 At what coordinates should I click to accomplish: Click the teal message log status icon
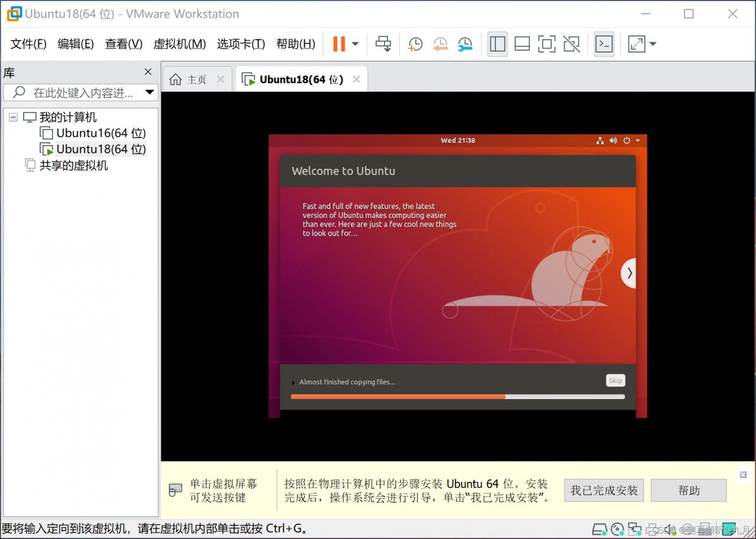pyautogui.click(x=729, y=528)
